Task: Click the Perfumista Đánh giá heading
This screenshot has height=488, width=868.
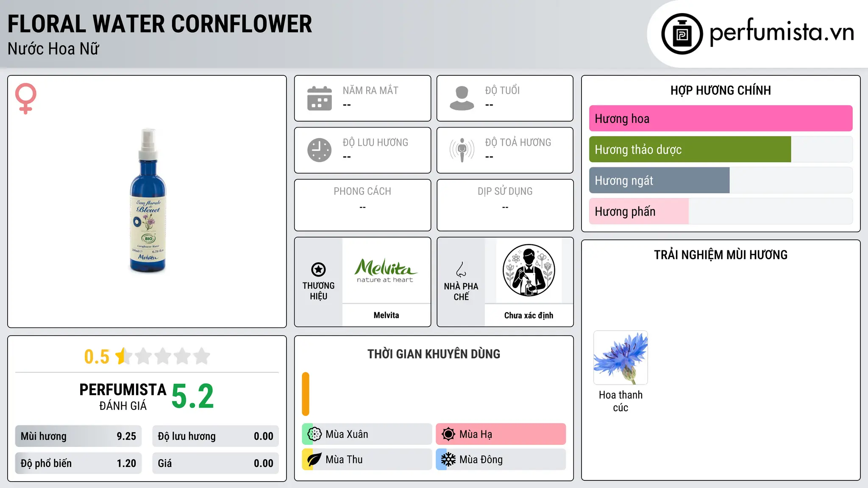Action: tap(123, 397)
